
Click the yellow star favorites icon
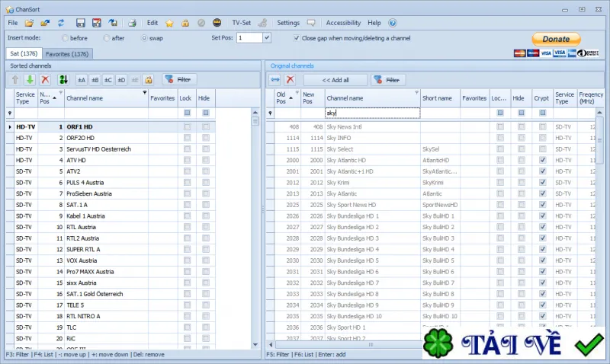click(169, 23)
